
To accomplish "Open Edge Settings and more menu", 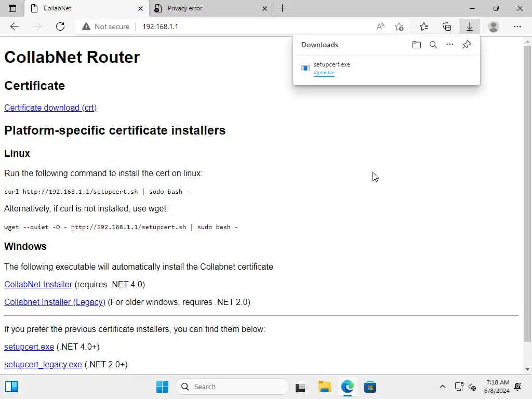I will 517,26.
